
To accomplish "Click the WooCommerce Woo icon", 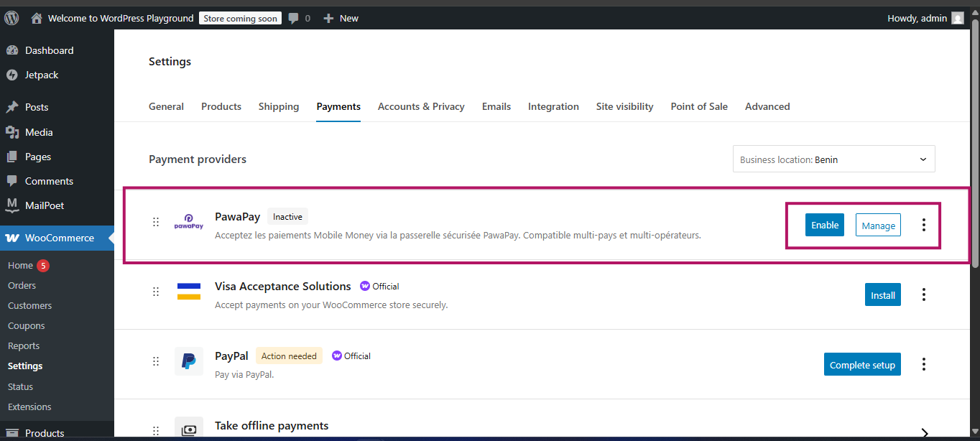I will 12,238.
